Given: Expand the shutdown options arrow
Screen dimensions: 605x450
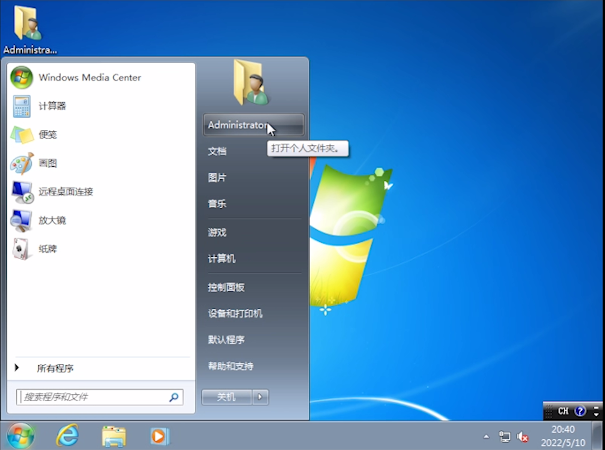Looking at the screenshot, I should click(260, 397).
